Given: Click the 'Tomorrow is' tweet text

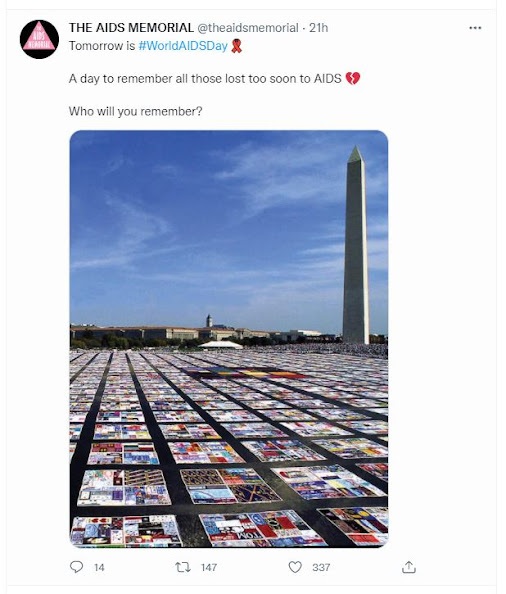Looking at the screenshot, I should click(102, 46).
